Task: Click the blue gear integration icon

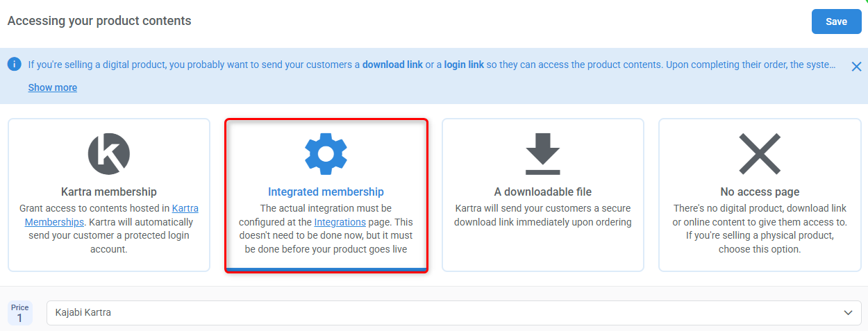Action: tap(326, 153)
